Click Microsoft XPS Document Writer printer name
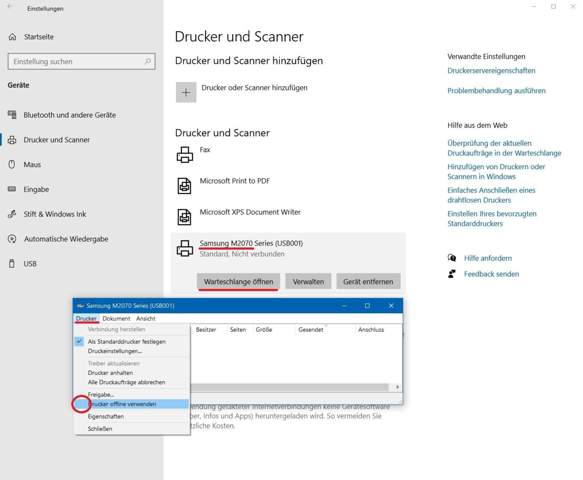The height and width of the screenshot is (480, 583). point(250,212)
